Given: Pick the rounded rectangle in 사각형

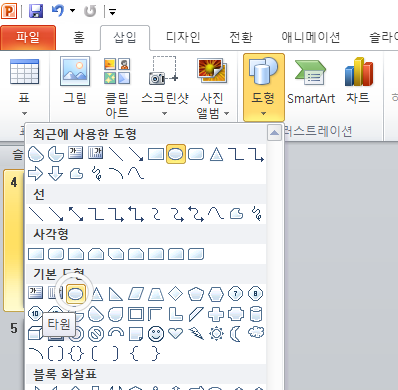Looking at the screenshot, I should point(56,254).
